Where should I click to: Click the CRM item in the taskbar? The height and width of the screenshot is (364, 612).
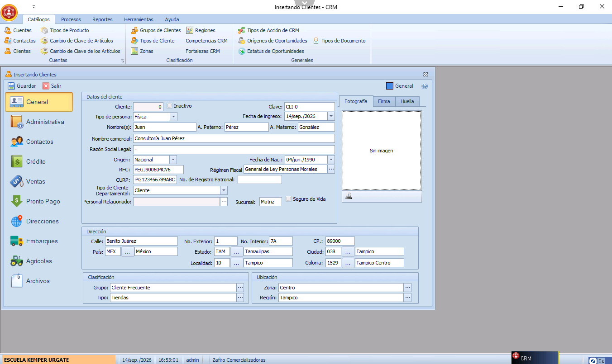coord(535,358)
